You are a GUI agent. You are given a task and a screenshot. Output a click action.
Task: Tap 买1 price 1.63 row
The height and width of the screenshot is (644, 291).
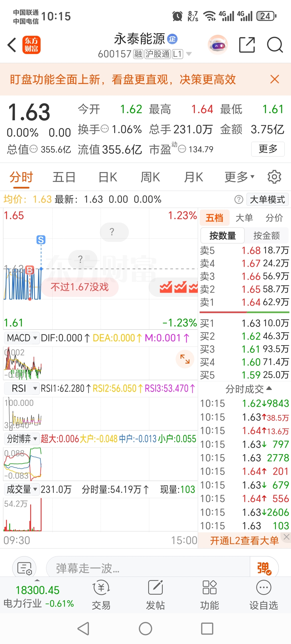pyautogui.click(x=244, y=323)
